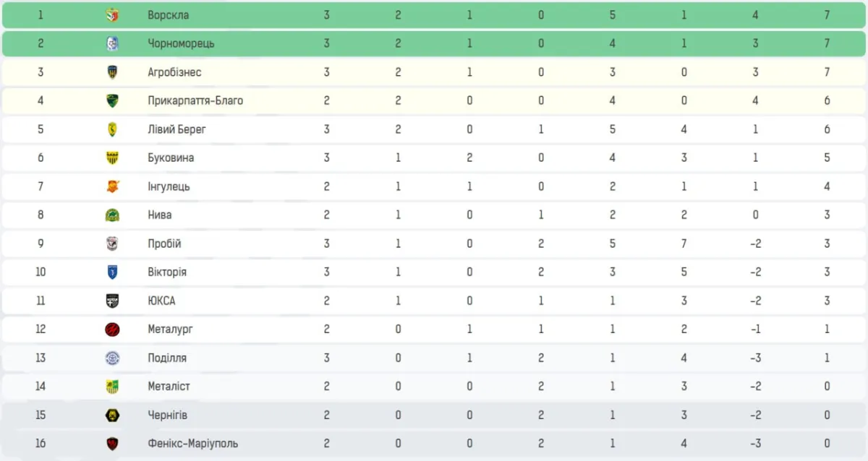Open the Агробізнес team badge
The height and width of the screenshot is (461, 868).
(x=112, y=72)
